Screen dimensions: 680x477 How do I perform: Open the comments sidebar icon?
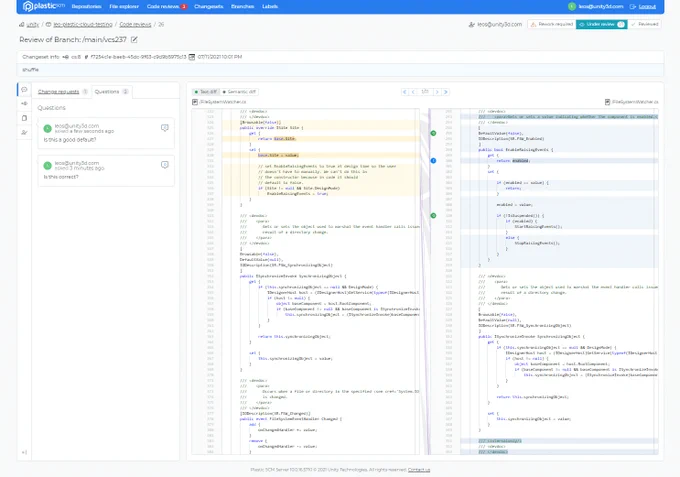tap(24, 90)
